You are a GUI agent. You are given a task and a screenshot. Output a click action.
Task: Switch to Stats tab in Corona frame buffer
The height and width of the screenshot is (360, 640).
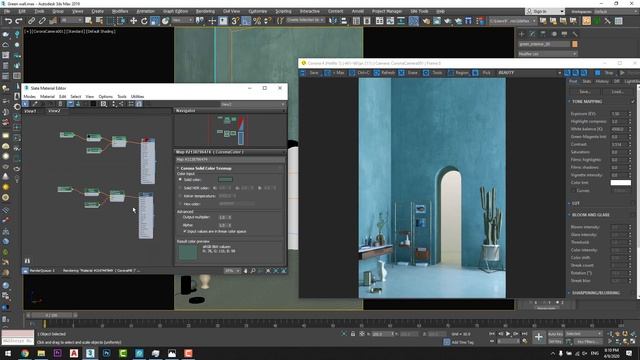[587, 81]
